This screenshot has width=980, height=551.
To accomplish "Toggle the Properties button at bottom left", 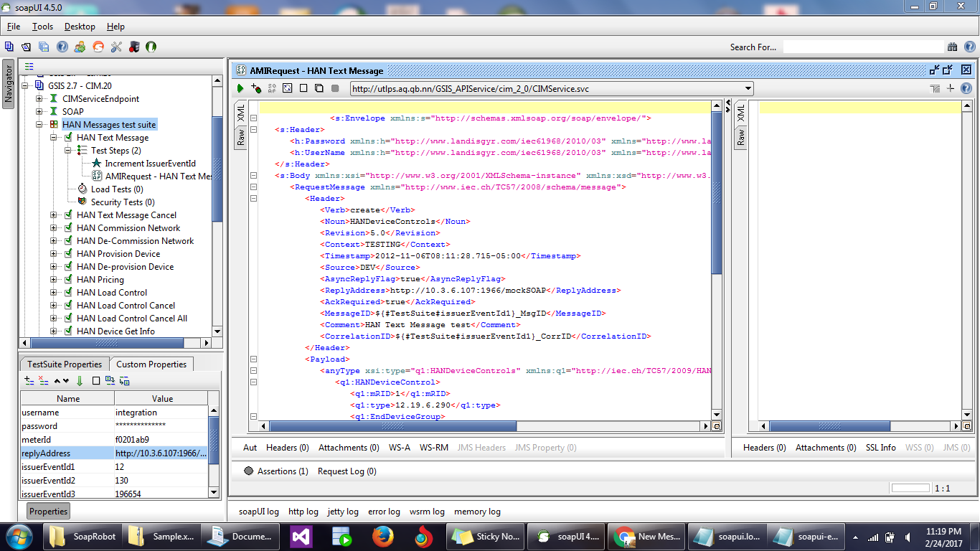I will (x=48, y=512).
